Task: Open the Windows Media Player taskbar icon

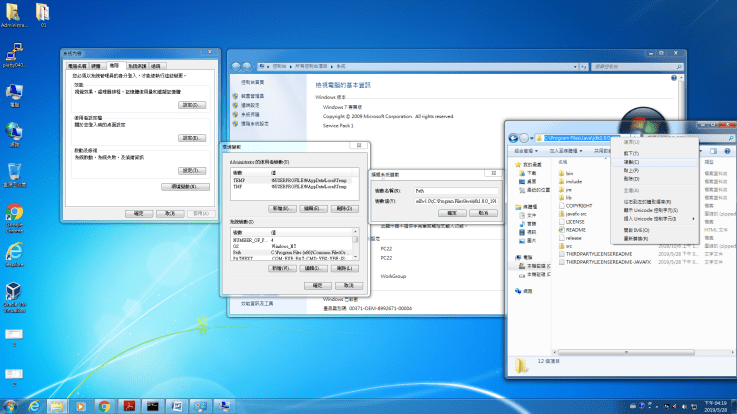Action: tap(82, 406)
